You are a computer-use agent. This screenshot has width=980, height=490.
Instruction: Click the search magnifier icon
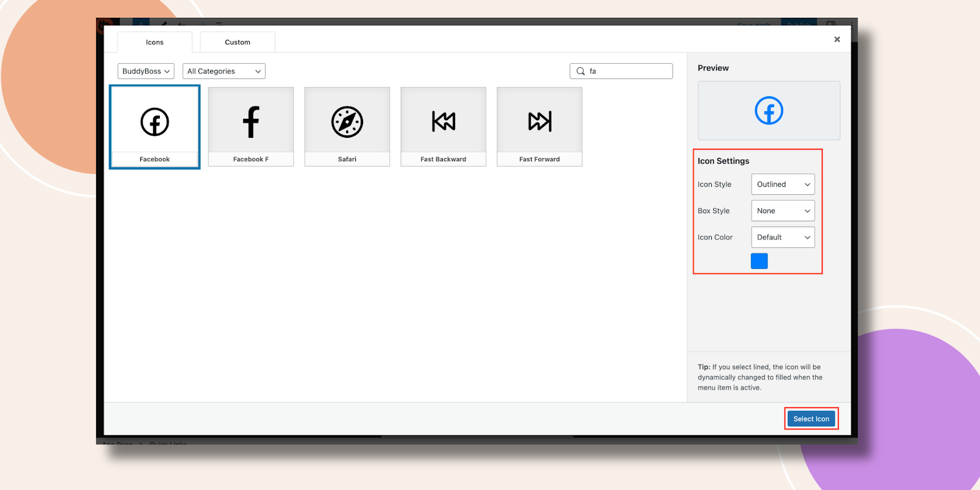pos(581,71)
